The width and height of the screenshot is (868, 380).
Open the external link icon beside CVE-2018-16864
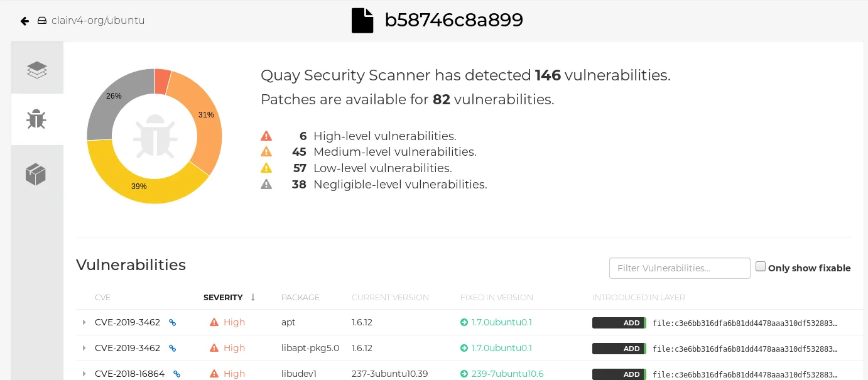tap(176, 374)
